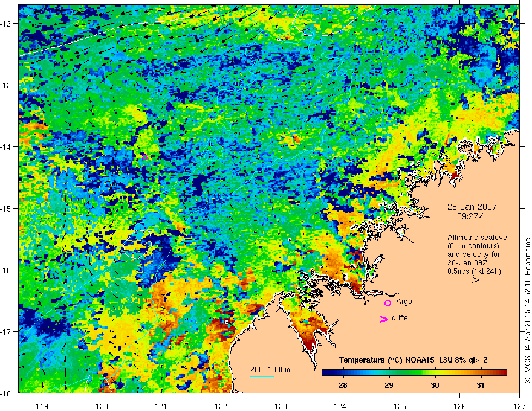Click the longitude axis label "120"
This screenshot has width=532, height=411.
[x=102, y=406]
